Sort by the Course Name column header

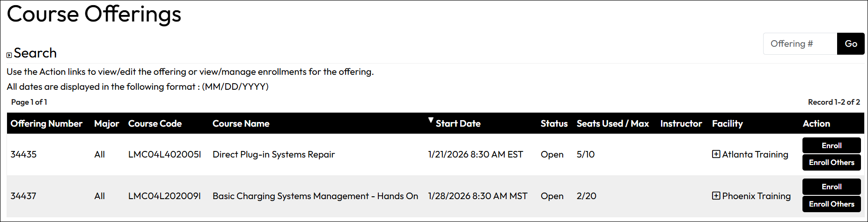click(x=241, y=124)
